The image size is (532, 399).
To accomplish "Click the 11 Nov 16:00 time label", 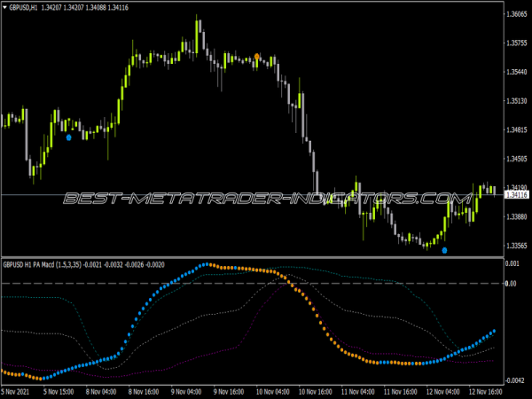I will pyautogui.click(x=401, y=392).
